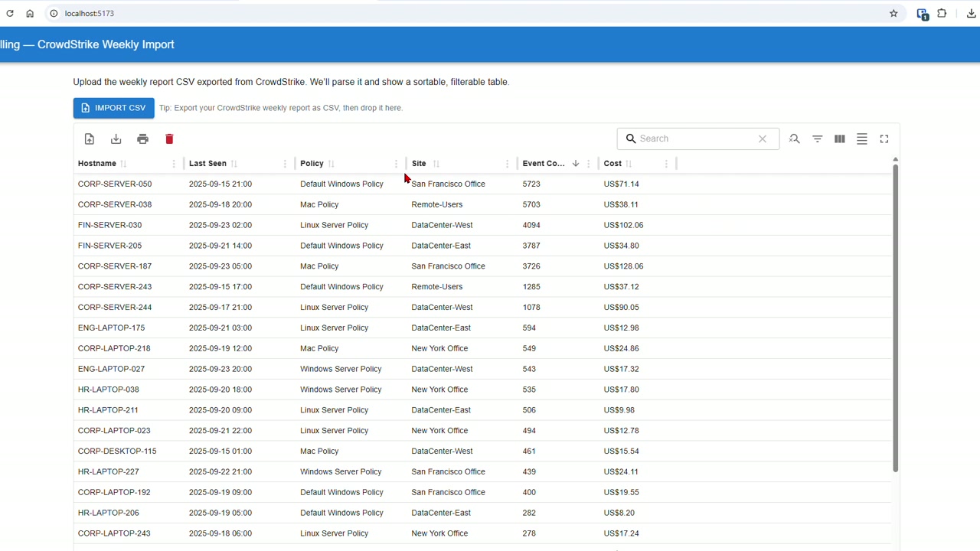Select hostname CORP-SERVER-187

[115, 266]
